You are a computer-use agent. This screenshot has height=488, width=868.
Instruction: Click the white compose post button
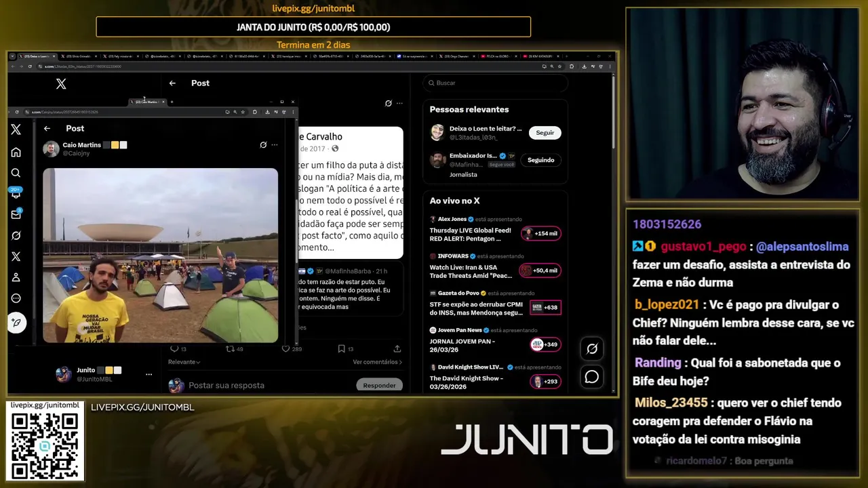pyautogui.click(x=17, y=323)
